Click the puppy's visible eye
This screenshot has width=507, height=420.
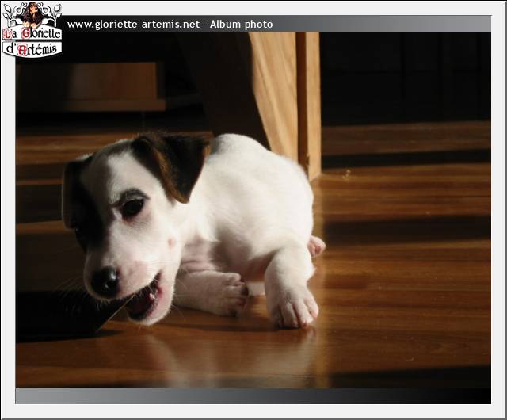click(132, 208)
